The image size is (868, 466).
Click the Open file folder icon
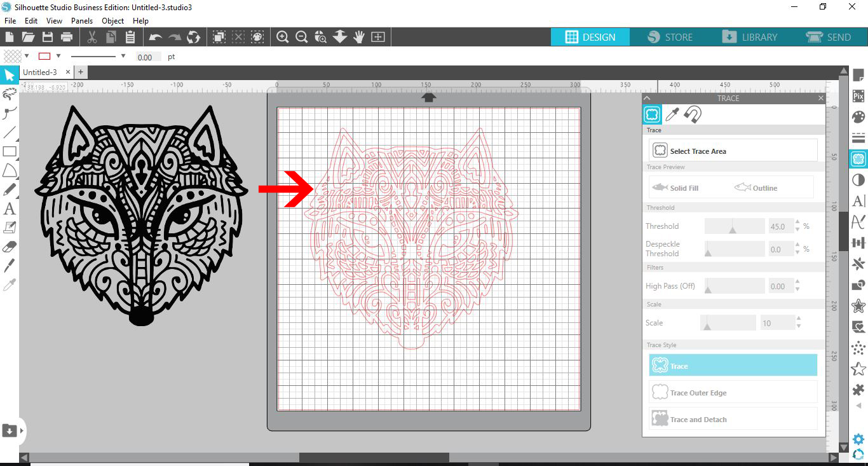coord(28,37)
